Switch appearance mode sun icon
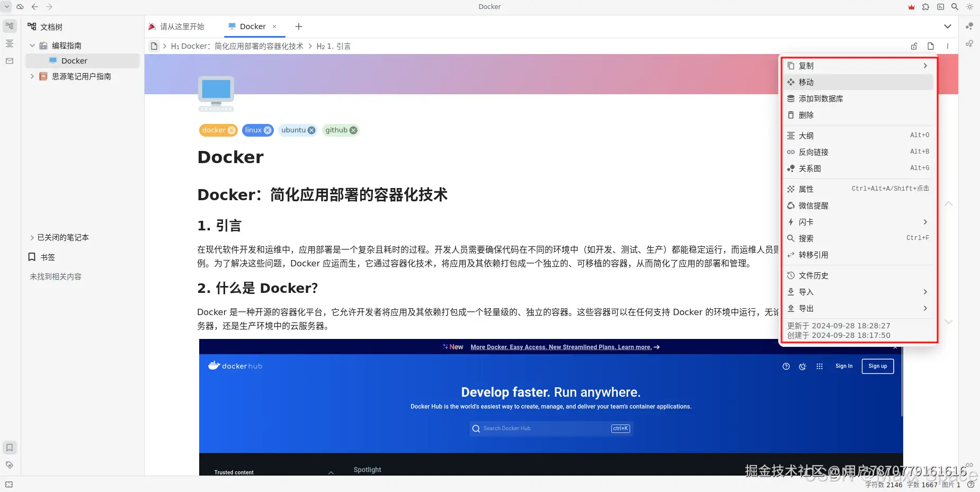 [x=969, y=7]
